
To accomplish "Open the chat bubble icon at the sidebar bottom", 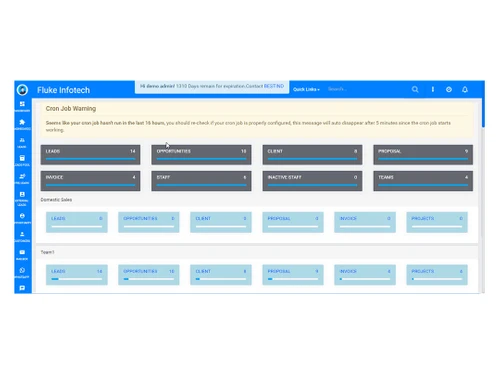I will [x=22, y=288].
